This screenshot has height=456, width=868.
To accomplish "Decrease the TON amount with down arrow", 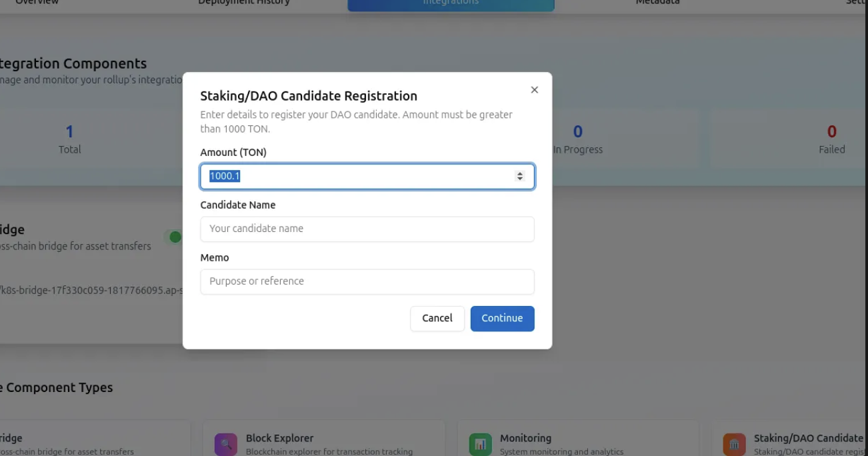I will 520,179.
